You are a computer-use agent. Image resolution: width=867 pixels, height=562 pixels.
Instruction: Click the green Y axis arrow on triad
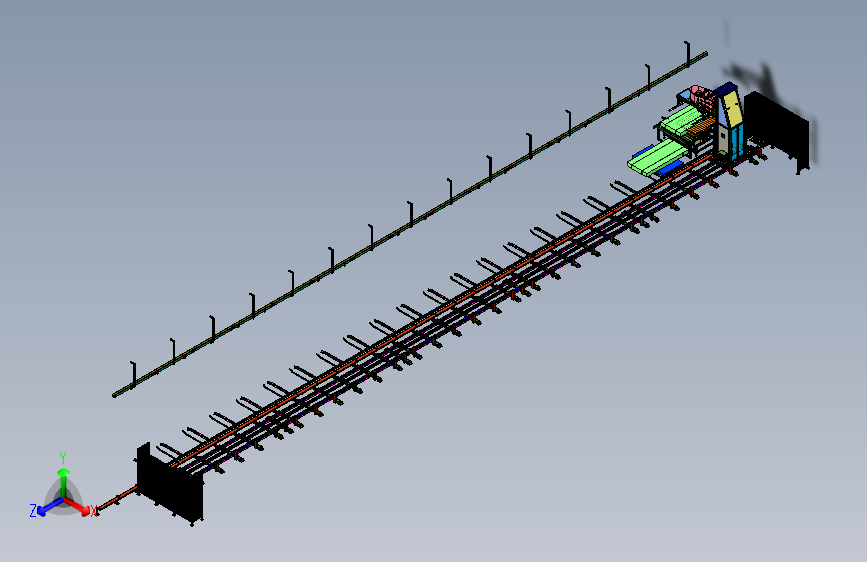pyautogui.click(x=64, y=481)
